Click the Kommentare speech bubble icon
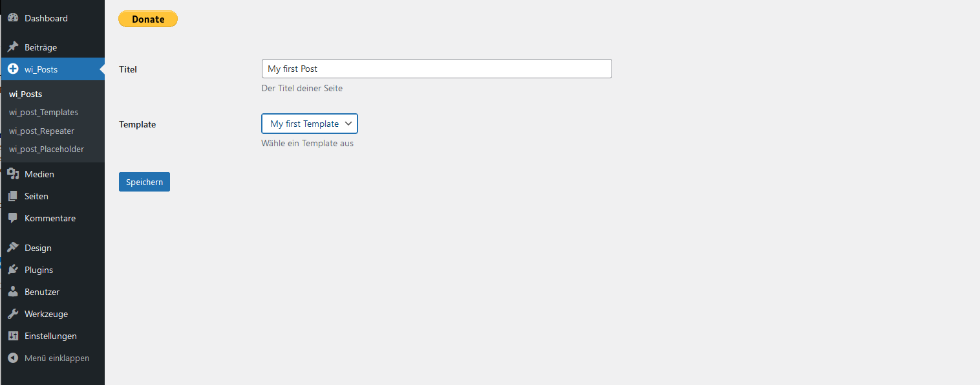The image size is (980, 385). click(13, 218)
